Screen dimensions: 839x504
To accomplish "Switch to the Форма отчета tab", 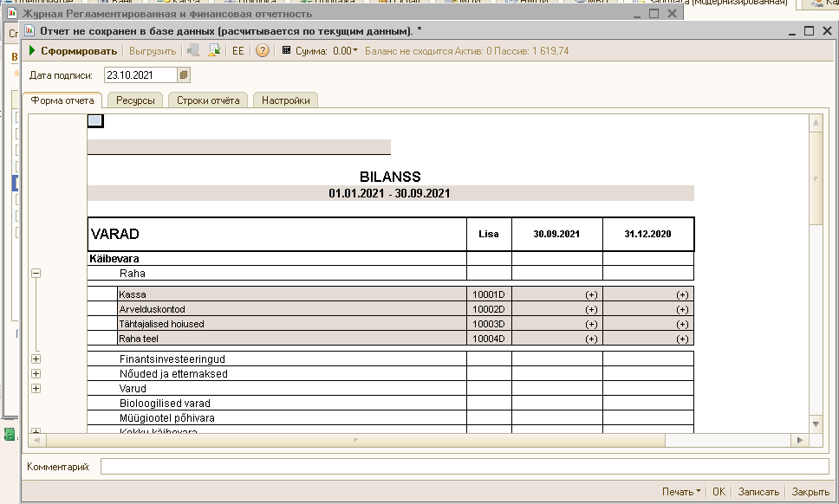I will coord(62,100).
